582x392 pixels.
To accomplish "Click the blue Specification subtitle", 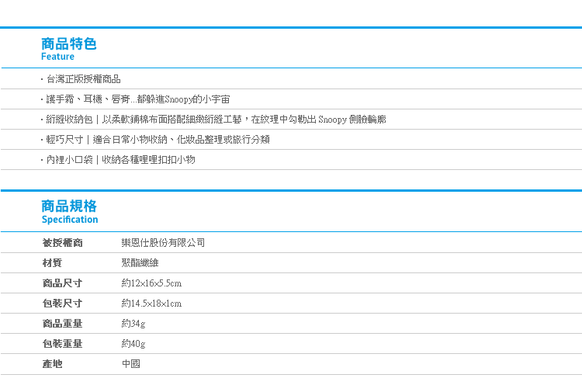I will click(70, 220).
